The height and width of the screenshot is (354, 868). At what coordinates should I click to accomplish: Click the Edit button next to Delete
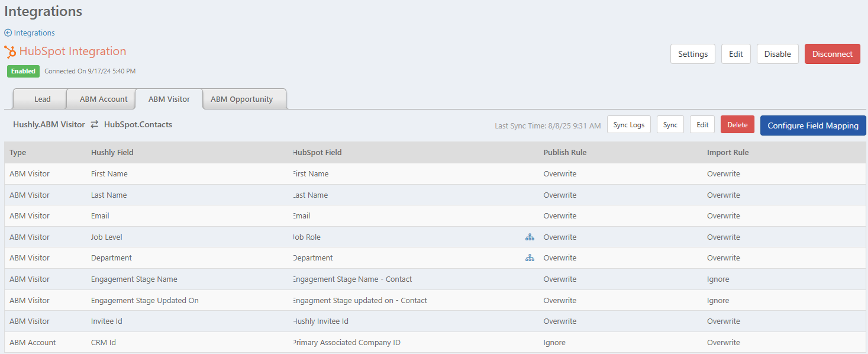tap(702, 125)
